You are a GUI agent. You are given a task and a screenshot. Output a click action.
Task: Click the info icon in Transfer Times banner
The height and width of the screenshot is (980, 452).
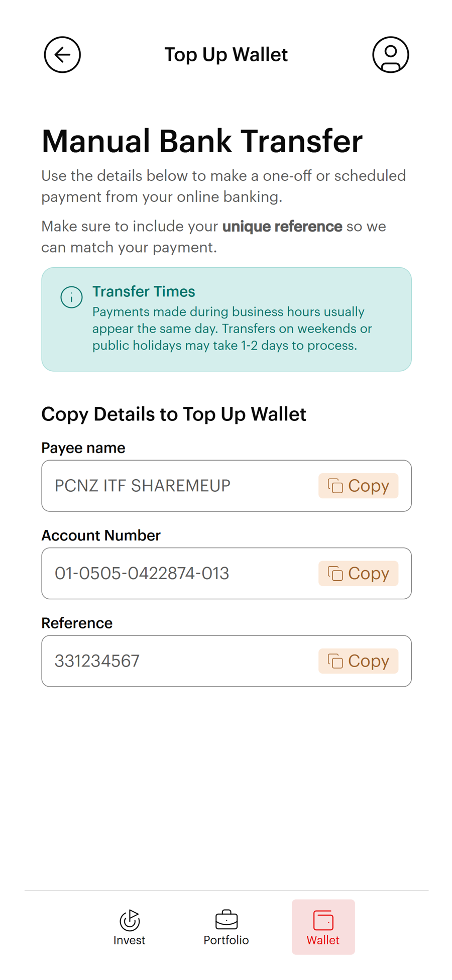pyautogui.click(x=71, y=297)
